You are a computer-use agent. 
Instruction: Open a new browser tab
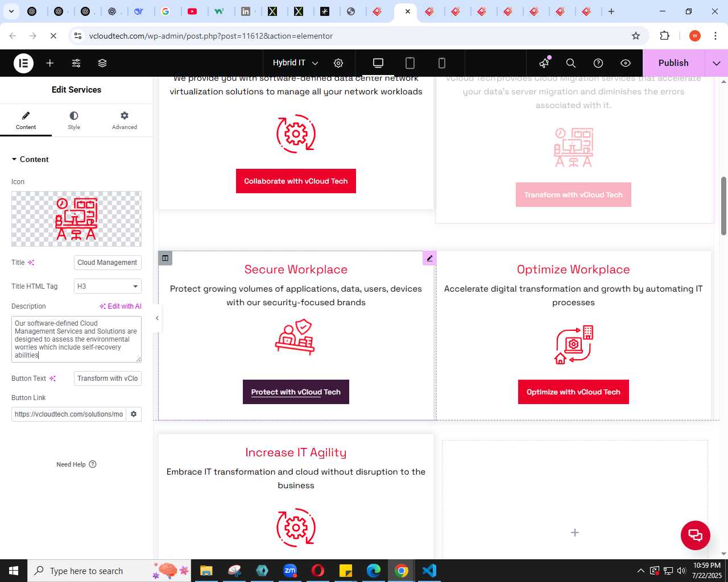click(611, 11)
